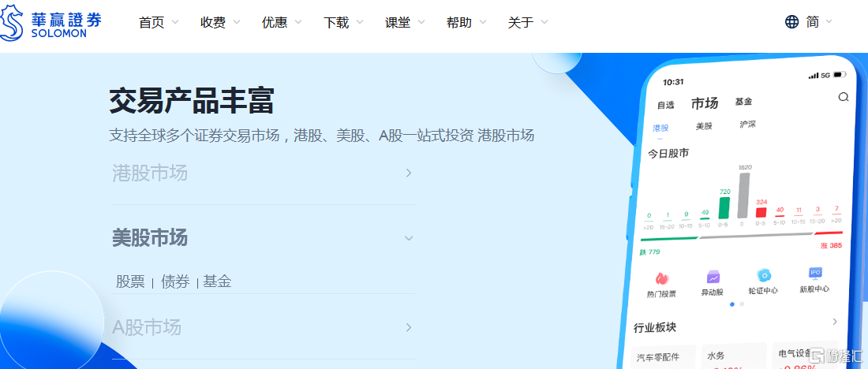This screenshot has height=369, width=868.
Task: Open the 收费 menu
Action: (x=213, y=22)
